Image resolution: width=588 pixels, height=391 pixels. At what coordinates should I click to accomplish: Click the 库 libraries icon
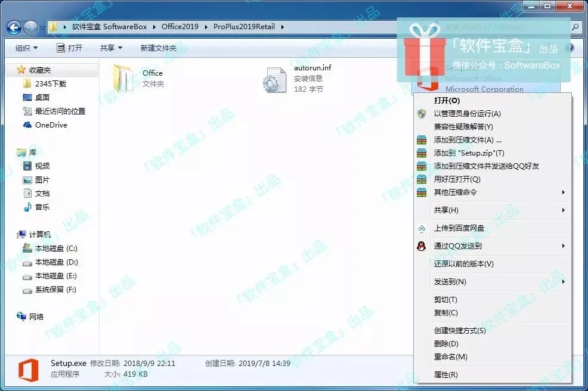click(21, 152)
